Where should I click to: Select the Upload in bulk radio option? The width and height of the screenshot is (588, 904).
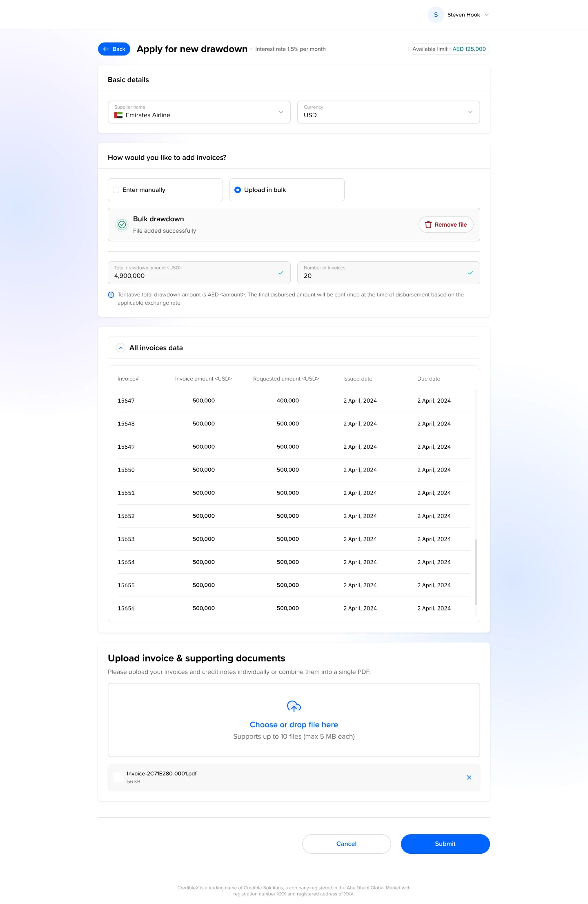pyautogui.click(x=287, y=190)
